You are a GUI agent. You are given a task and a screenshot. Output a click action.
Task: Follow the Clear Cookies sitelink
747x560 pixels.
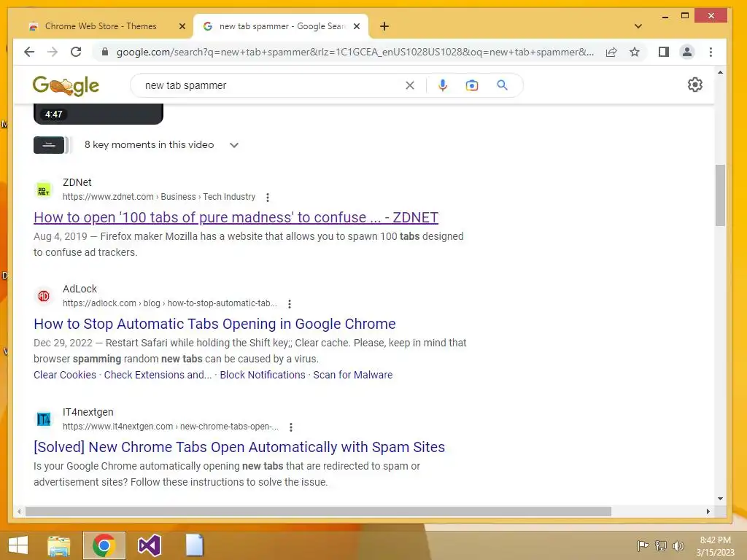65,375
